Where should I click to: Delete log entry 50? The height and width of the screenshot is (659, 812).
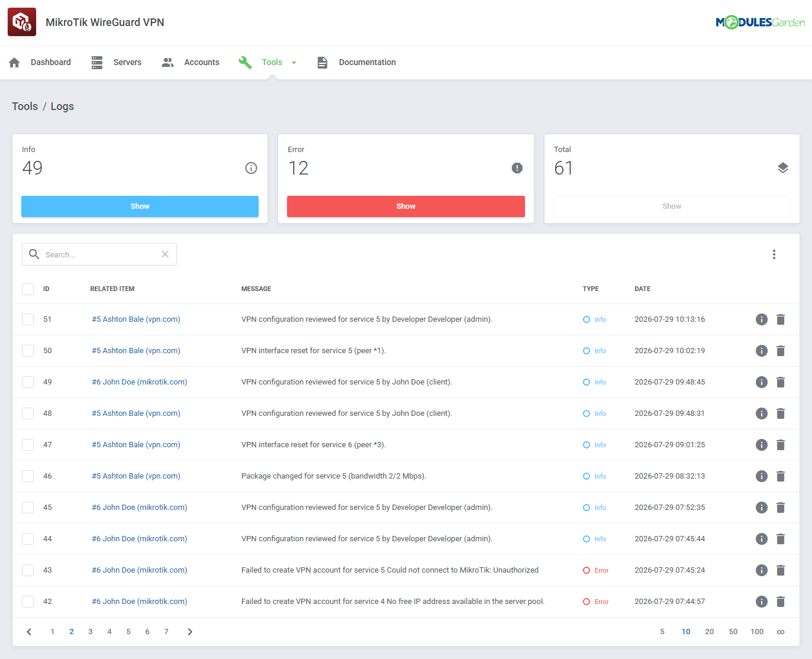tap(781, 351)
